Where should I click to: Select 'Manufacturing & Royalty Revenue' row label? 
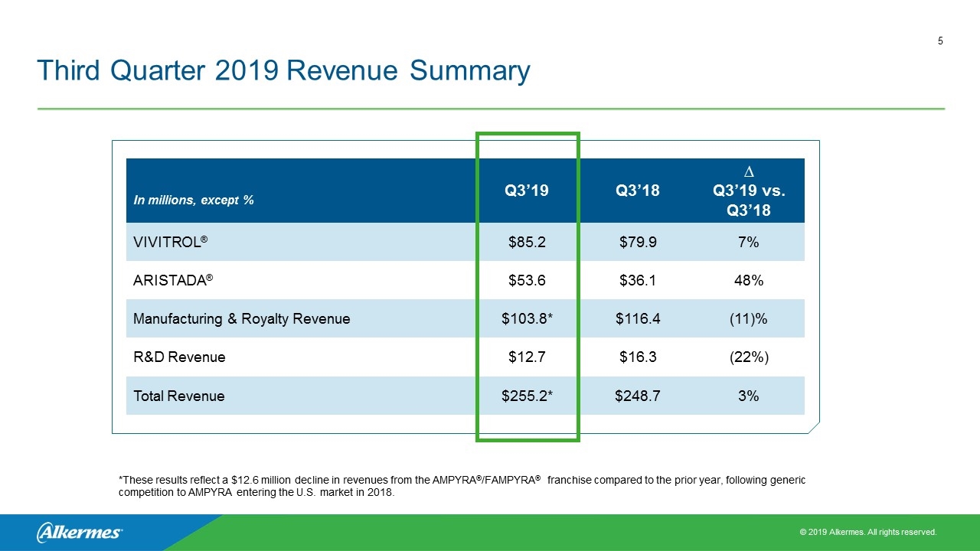(242, 319)
